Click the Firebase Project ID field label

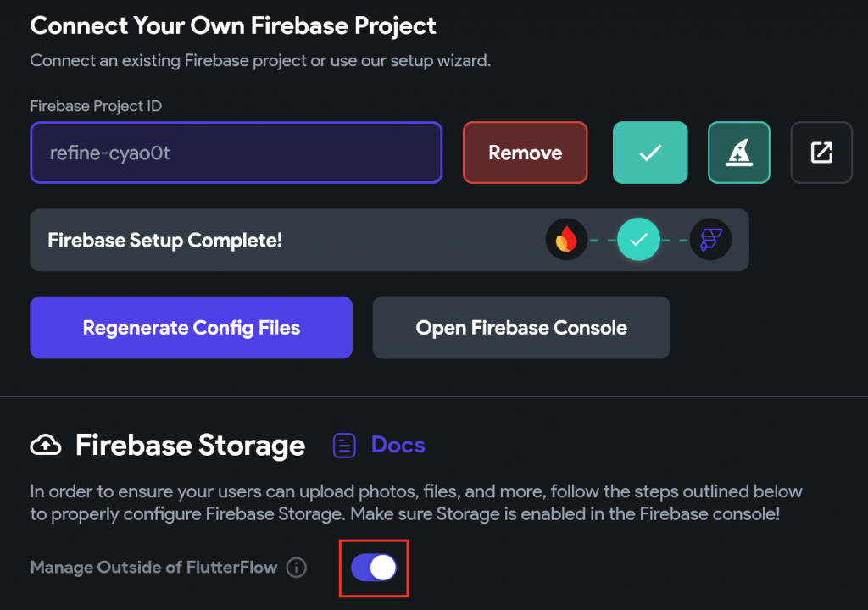click(x=96, y=106)
